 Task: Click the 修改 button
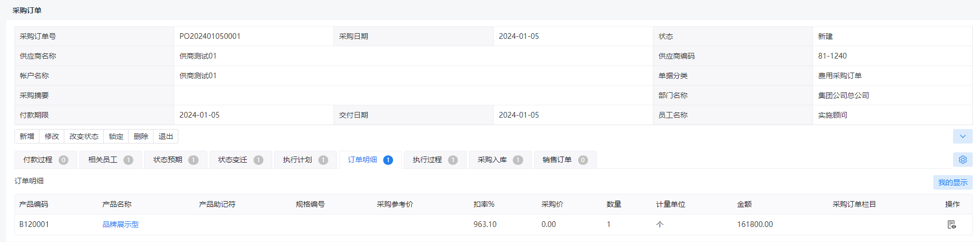(52, 136)
